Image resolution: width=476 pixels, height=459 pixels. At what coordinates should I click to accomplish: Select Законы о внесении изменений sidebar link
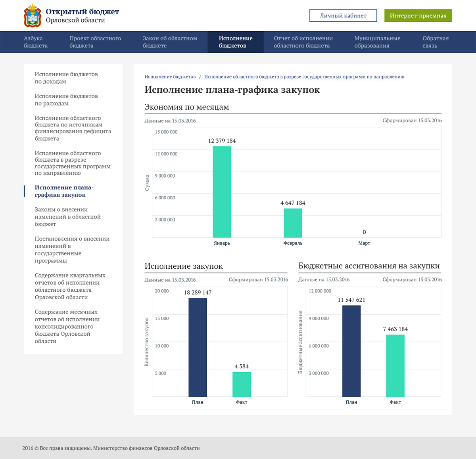pos(67,217)
